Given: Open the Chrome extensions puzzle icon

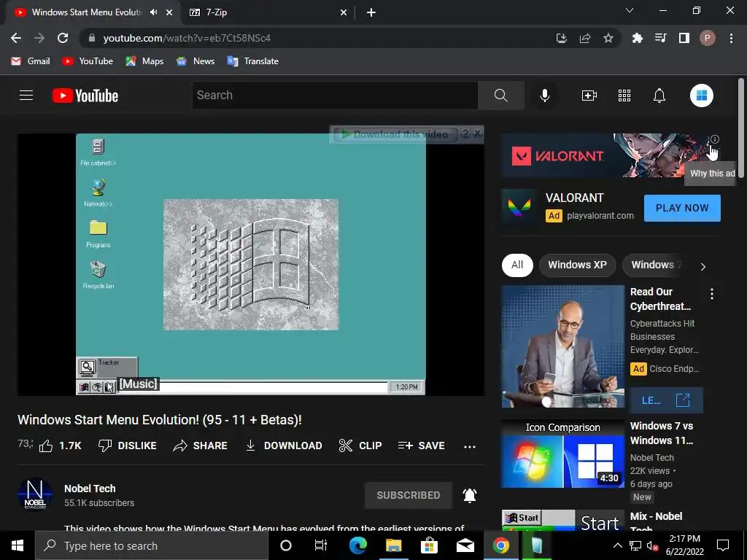Looking at the screenshot, I should click(637, 38).
